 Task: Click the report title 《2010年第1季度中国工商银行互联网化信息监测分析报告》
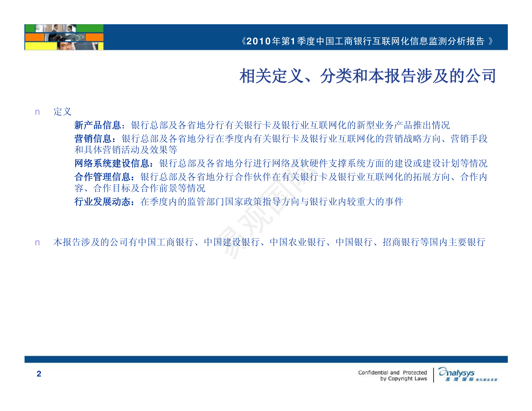[x=367, y=41]
